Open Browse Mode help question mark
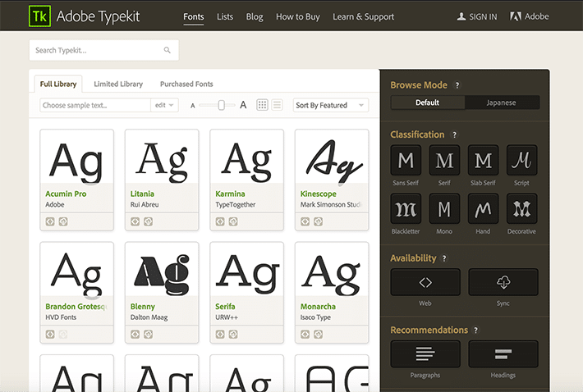 coord(457,85)
